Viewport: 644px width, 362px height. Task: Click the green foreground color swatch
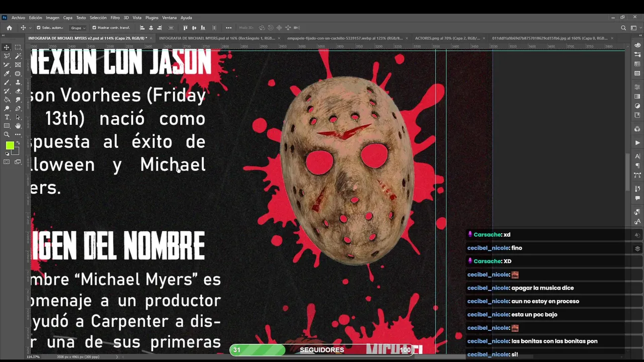(x=9, y=145)
